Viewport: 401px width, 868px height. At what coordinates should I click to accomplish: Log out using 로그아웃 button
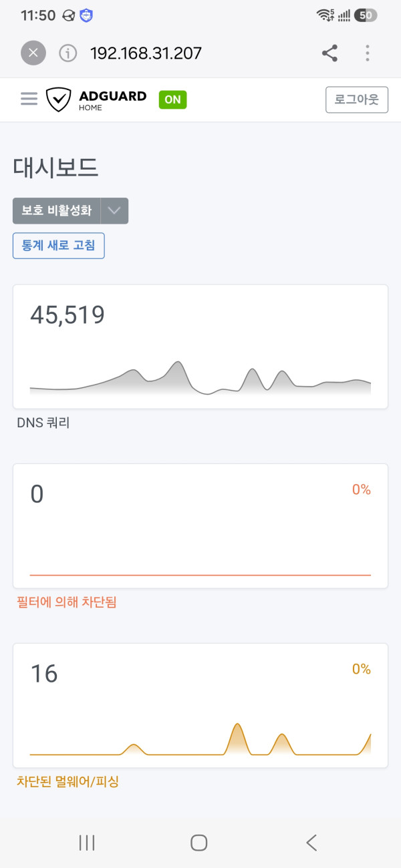click(357, 99)
